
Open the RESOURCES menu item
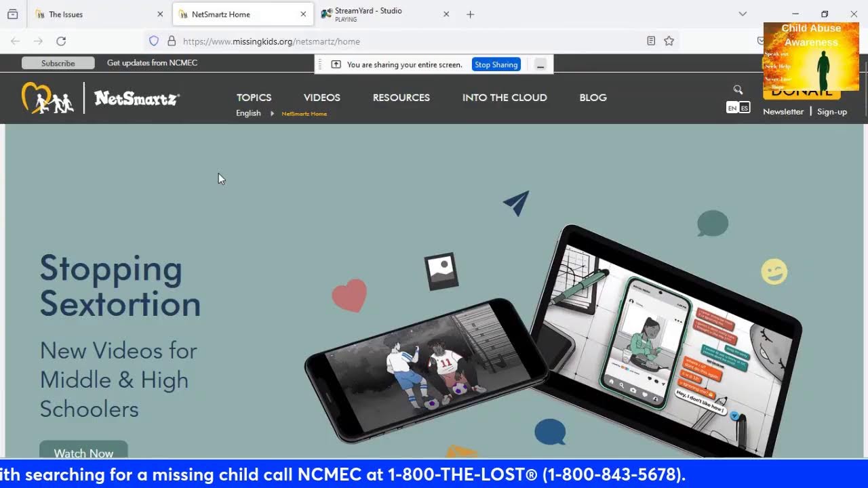point(401,98)
